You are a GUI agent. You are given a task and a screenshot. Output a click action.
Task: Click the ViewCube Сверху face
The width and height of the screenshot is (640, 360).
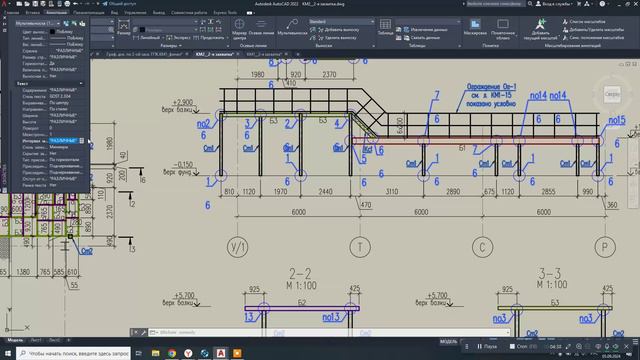612,94
